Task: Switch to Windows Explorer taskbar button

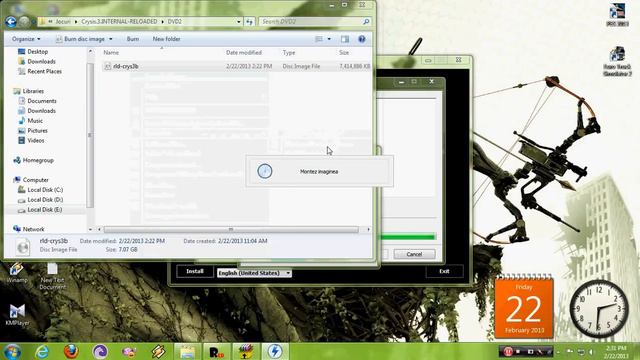Action: [x=187, y=351]
